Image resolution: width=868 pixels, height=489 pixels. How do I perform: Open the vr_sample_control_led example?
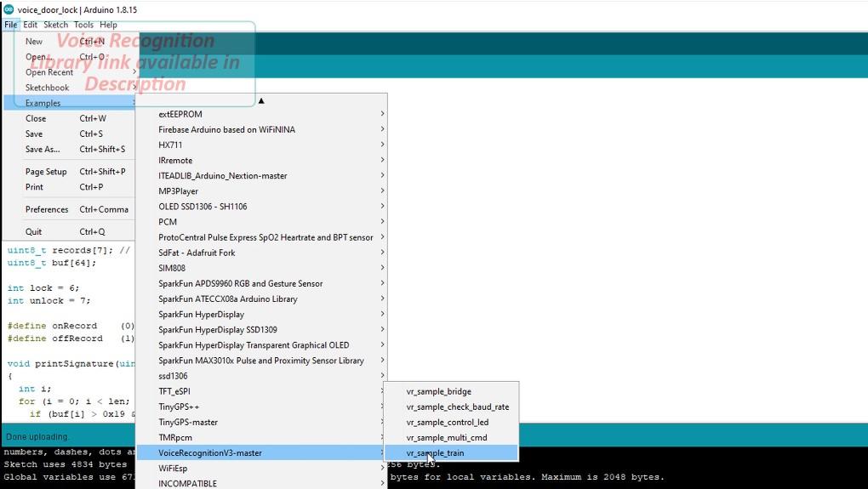coord(451,423)
